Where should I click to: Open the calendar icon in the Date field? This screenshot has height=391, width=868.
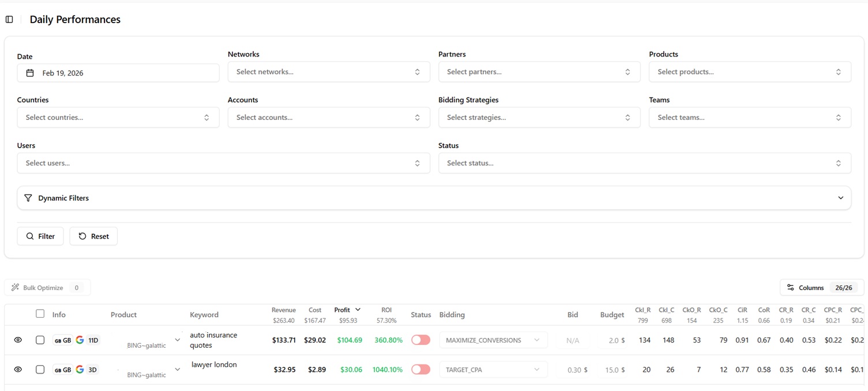(x=29, y=73)
